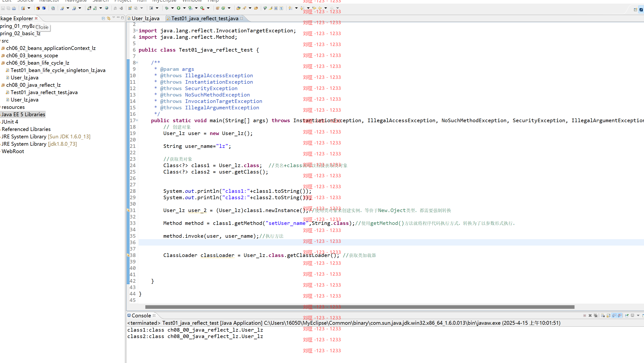This screenshot has height=363, width=644.
Task: Collapse the Javadoc fold at line 8
Action: 137,62
